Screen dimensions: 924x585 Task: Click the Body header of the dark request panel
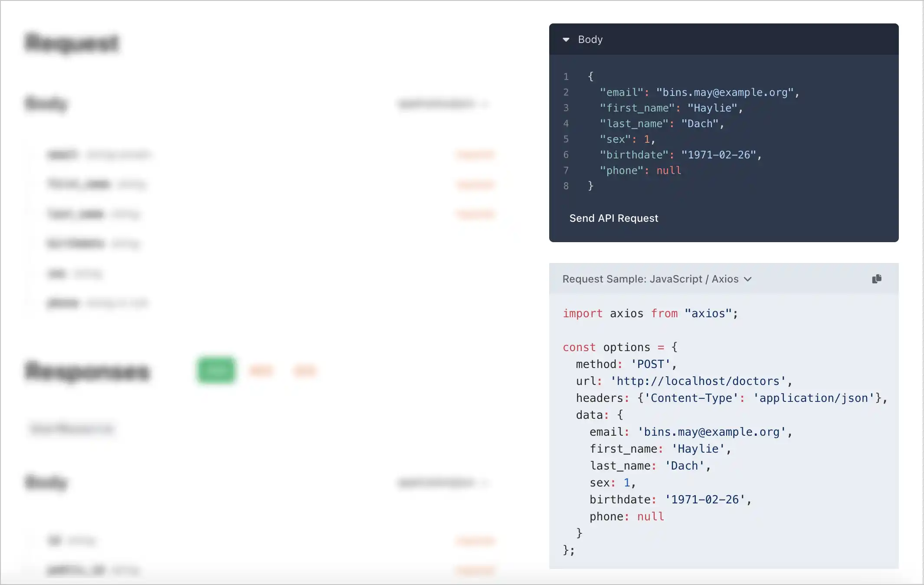pyautogui.click(x=590, y=39)
